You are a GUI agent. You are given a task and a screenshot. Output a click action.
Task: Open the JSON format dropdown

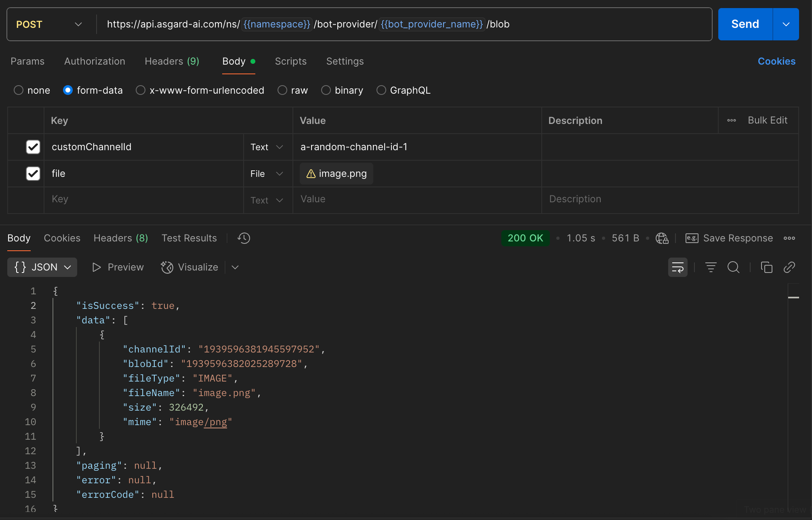pyautogui.click(x=42, y=267)
